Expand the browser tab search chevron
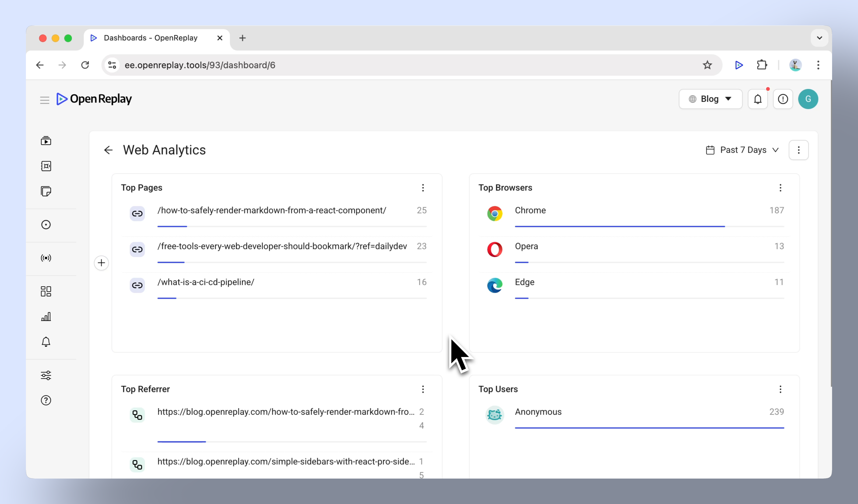The width and height of the screenshot is (858, 504). pyautogui.click(x=819, y=38)
